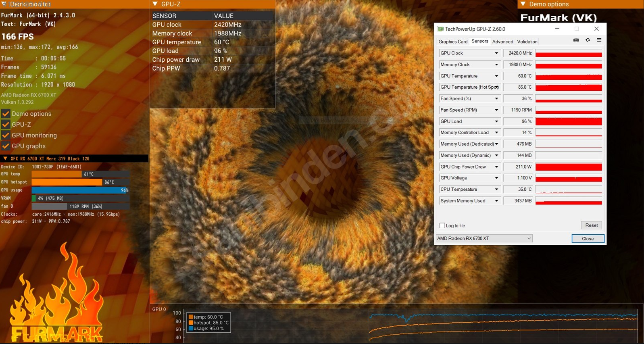The image size is (644, 344).
Task: Toggle the GPU monitoring checkbox
Action: tap(6, 135)
